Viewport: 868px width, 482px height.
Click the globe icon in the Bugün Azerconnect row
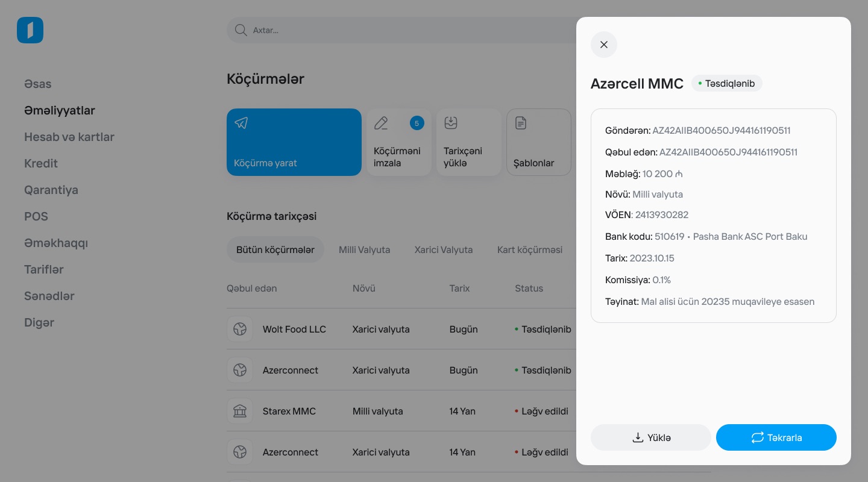tap(240, 371)
